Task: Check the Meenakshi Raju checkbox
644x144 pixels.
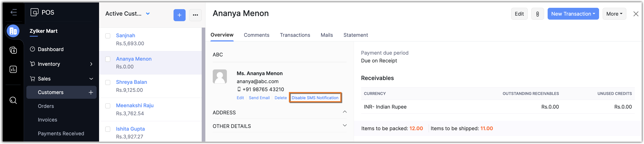Action: [x=108, y=106]
